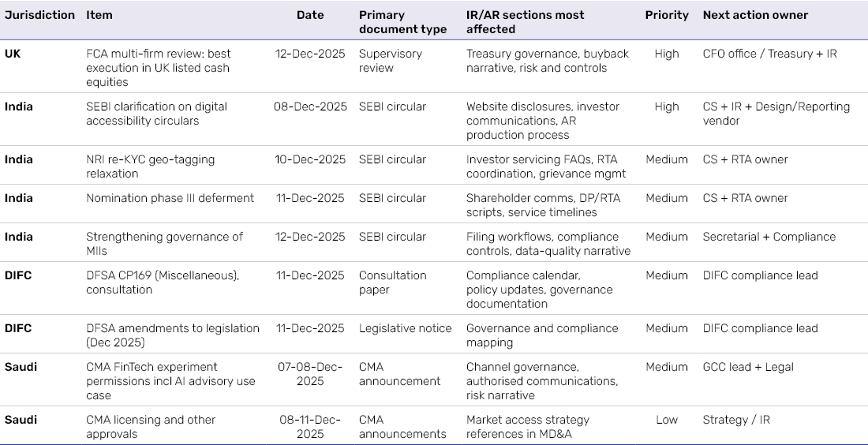Click the Low priority cell
The image size is (868, 445).
pyautogui.click(x=667, y=420)
